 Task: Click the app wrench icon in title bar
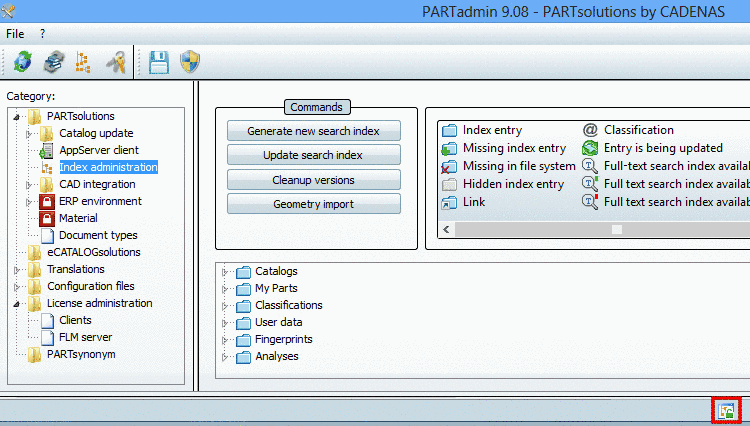click(7, 11)
